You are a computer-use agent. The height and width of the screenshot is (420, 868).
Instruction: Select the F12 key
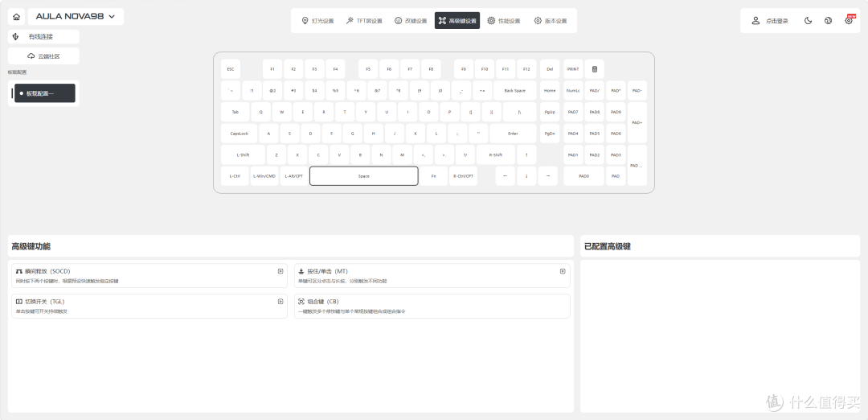526,69
